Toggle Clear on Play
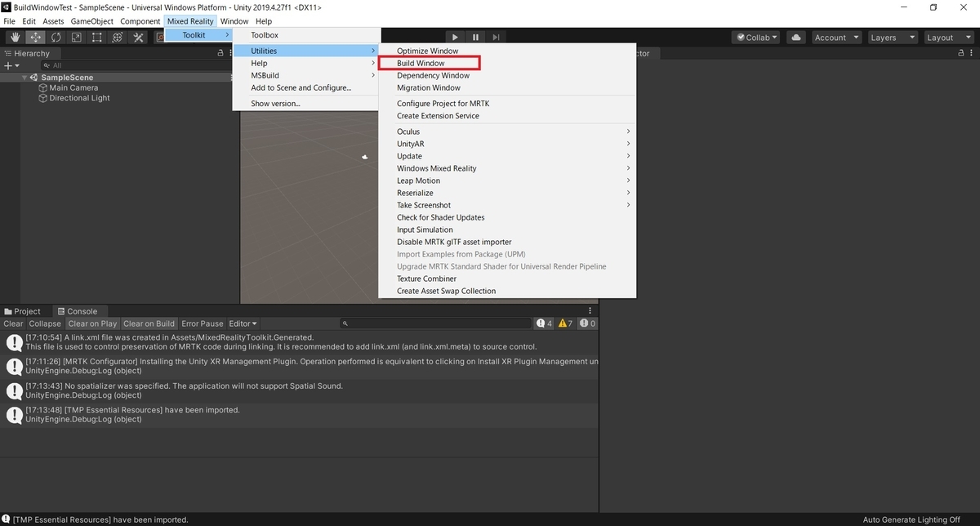980x526 pixels. [92, 323]
